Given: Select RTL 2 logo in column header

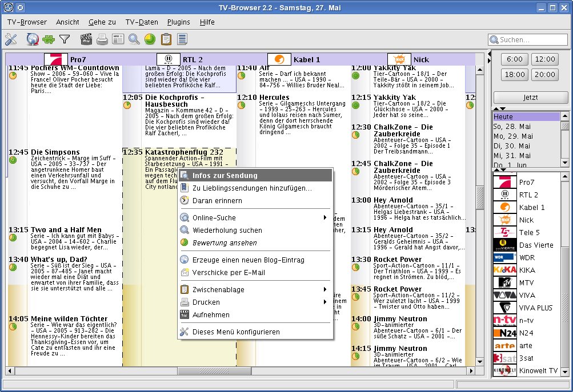Looking at the screenshot, I should pos(169,59).
